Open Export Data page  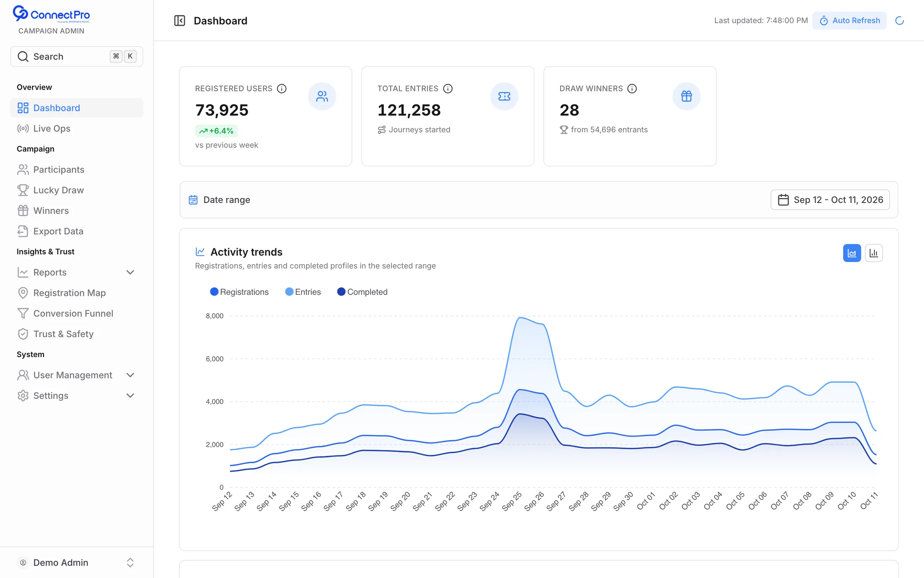[77, 231]
